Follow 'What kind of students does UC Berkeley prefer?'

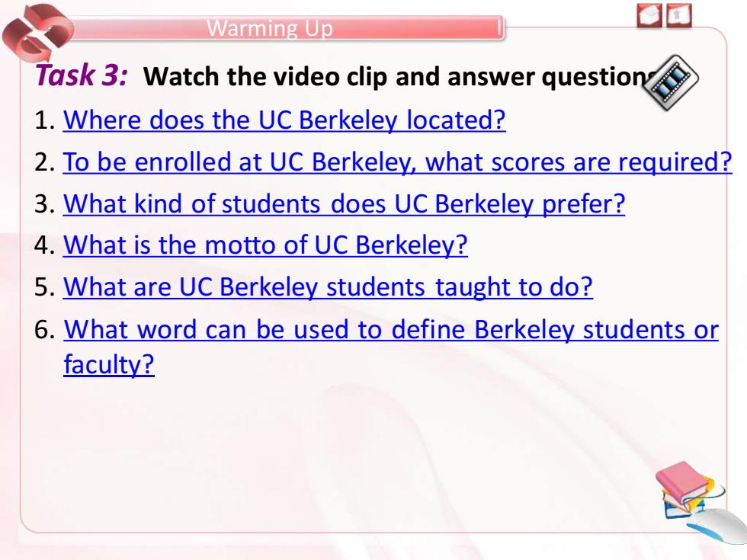click(344, 203)
